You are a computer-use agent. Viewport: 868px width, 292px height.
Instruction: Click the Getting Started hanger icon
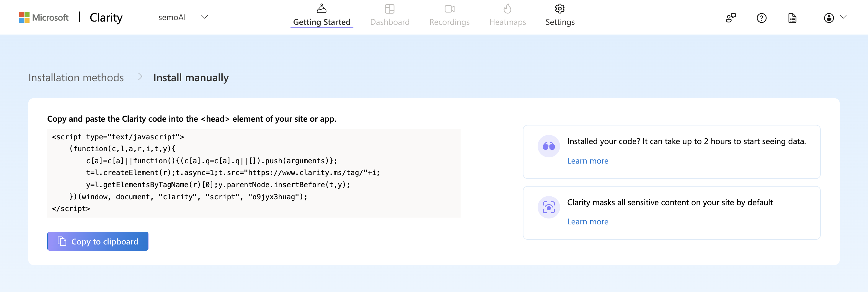[322, 9]
